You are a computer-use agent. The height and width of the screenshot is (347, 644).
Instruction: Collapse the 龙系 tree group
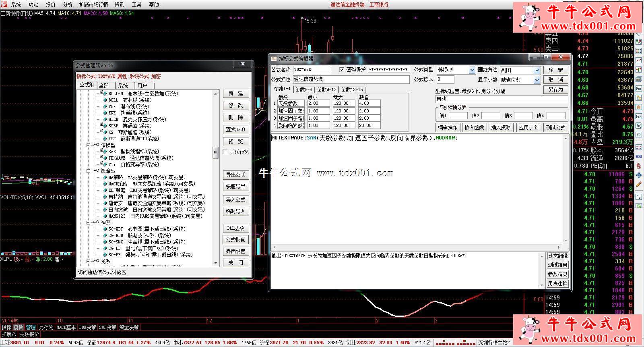[x=89, y=261]
